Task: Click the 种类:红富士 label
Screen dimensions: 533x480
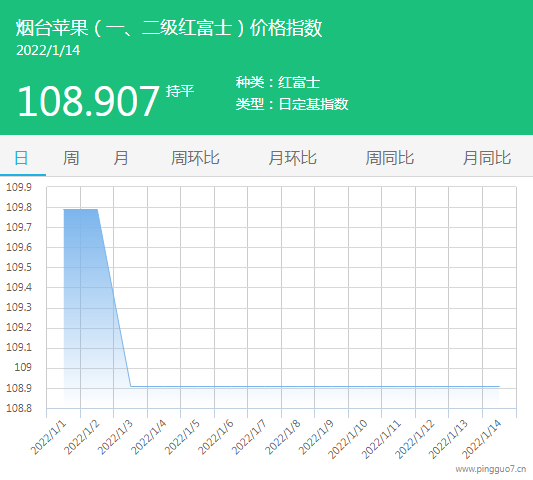Action: pos(278,83)
